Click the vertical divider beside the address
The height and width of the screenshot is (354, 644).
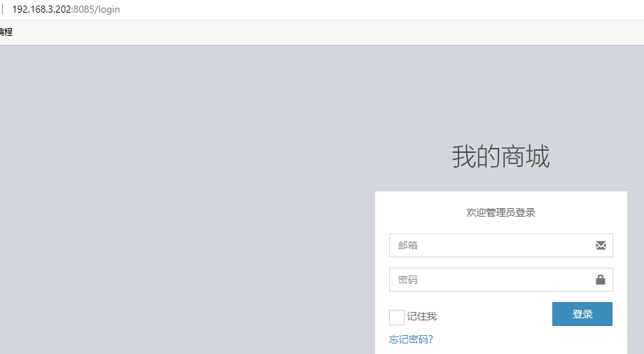(x=3, y=9)
